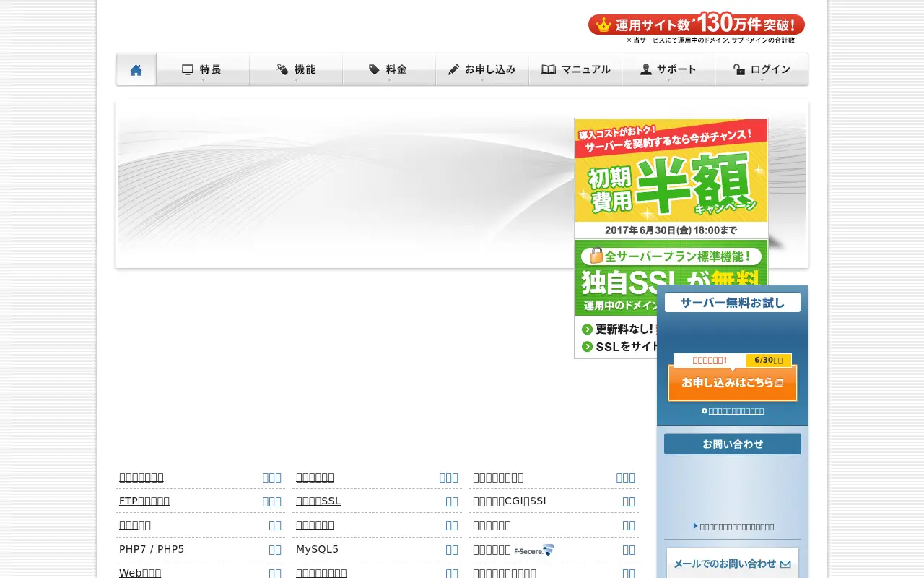This screenshot has height=578, width=924.
Task: Open the 特長 navigation menu
Action: [x=203, y=70]
